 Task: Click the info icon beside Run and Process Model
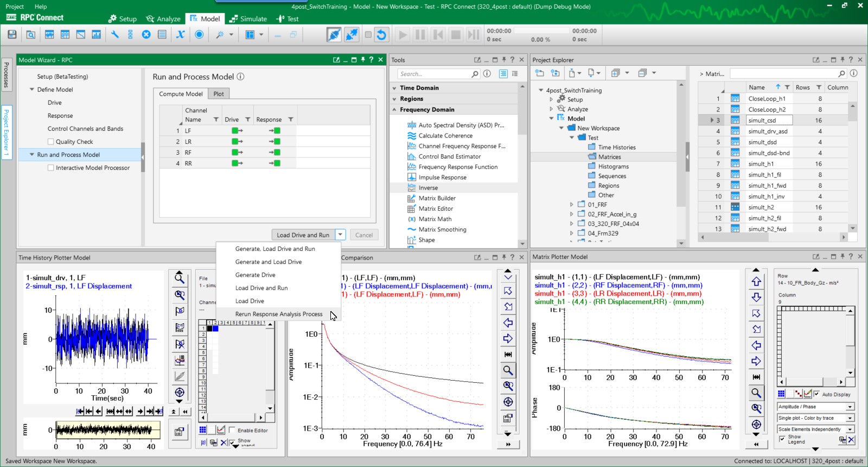click(x=240, y=77)
